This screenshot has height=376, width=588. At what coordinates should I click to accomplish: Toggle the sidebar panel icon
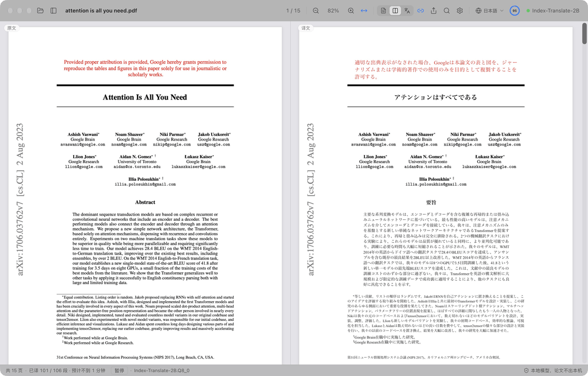click(x=53, y=11)
